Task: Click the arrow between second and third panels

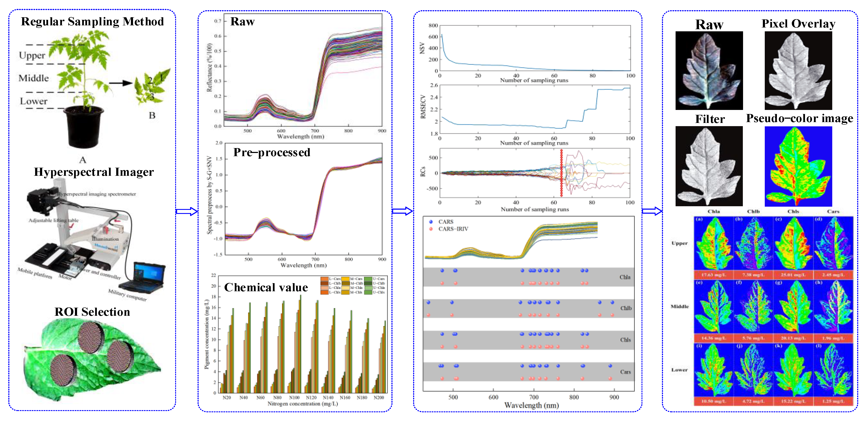Action: pyautogui.click(x=402, y=212)
